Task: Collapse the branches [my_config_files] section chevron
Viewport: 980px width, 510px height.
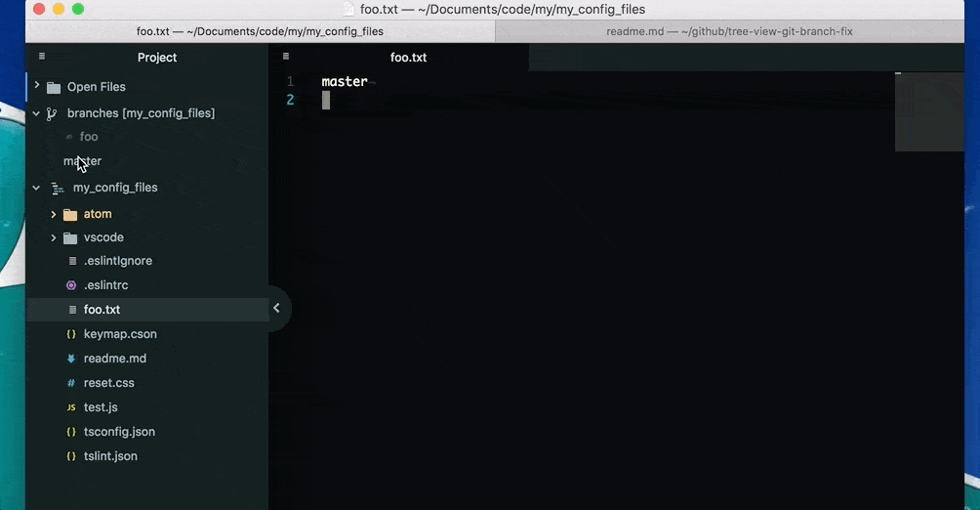Action: 36,113
